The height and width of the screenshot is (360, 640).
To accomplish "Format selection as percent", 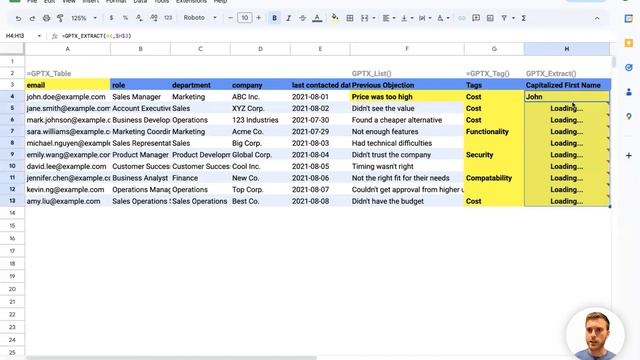I will click(x=125, y=18).
